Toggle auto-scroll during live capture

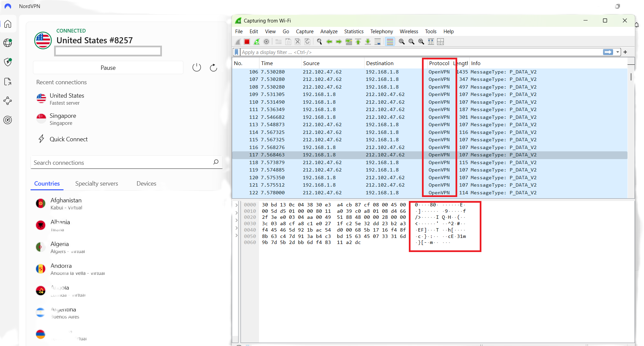378,42
